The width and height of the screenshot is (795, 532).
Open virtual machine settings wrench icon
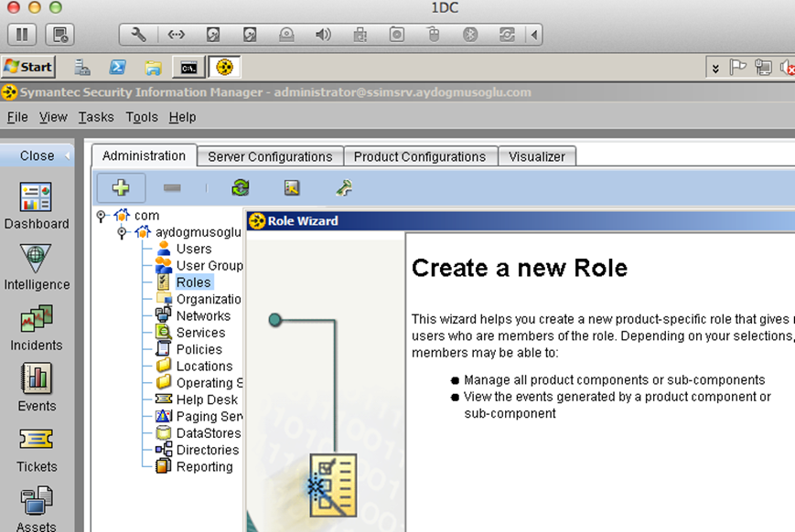click(x=138, y=35)
